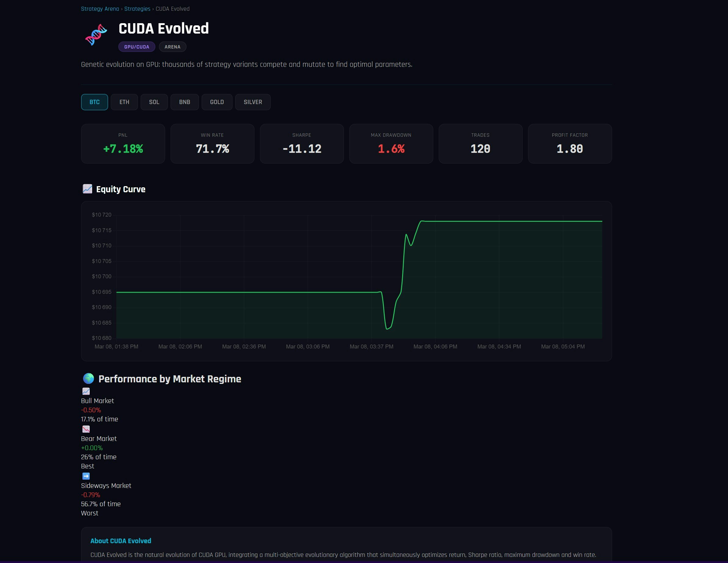Open the Strategies breadcrumb link
728x563 pixels.
tap(137, 9)
